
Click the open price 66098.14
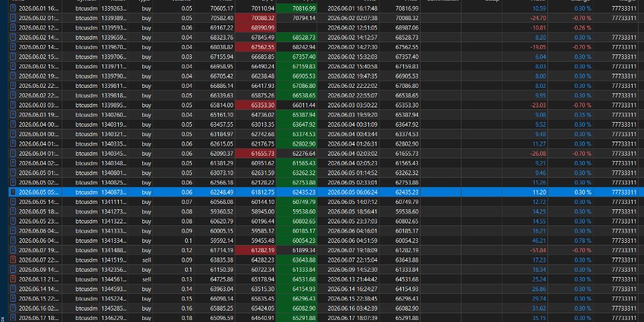[x=222, y=298]
